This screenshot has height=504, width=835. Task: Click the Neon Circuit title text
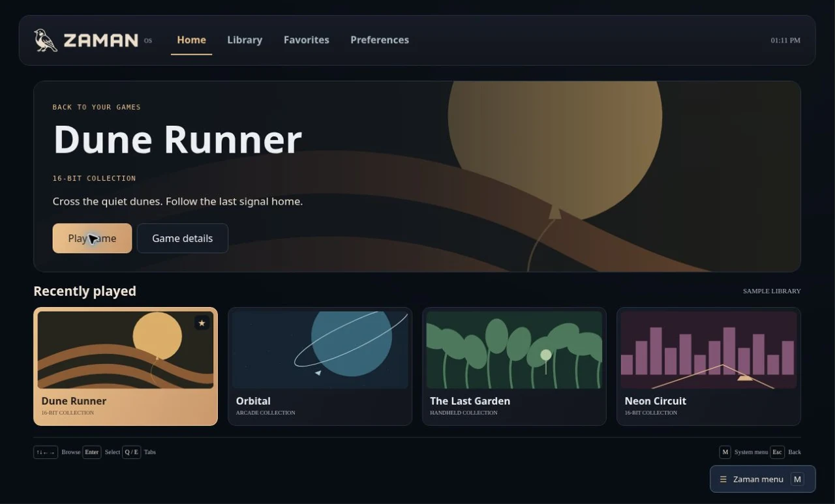[x=656, y=401]
